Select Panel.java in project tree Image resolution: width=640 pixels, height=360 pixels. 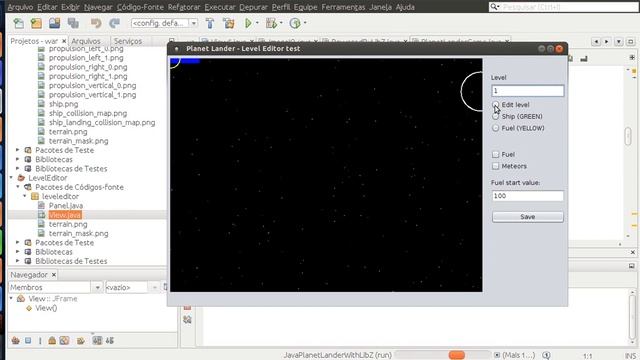[66, 206]
